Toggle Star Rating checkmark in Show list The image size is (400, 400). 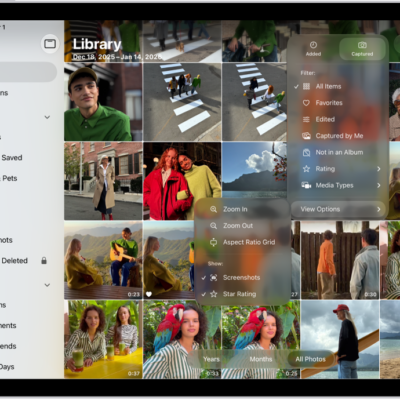click(204, 294)
